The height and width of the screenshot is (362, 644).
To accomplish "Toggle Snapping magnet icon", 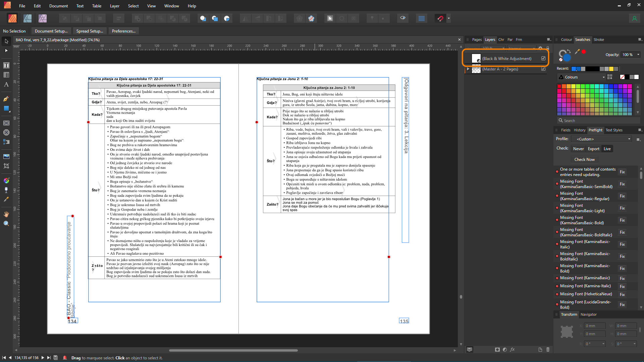I will tap(440, 18).
